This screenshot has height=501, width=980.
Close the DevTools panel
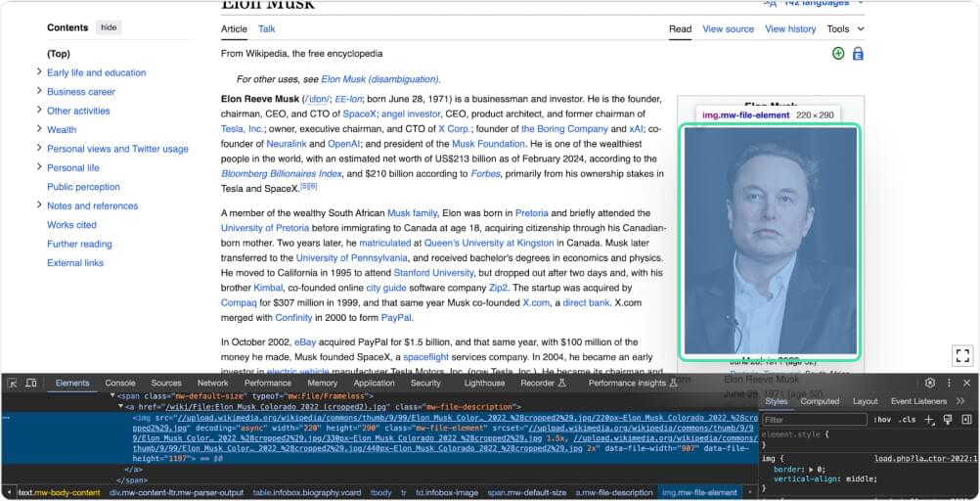point(967,383)
